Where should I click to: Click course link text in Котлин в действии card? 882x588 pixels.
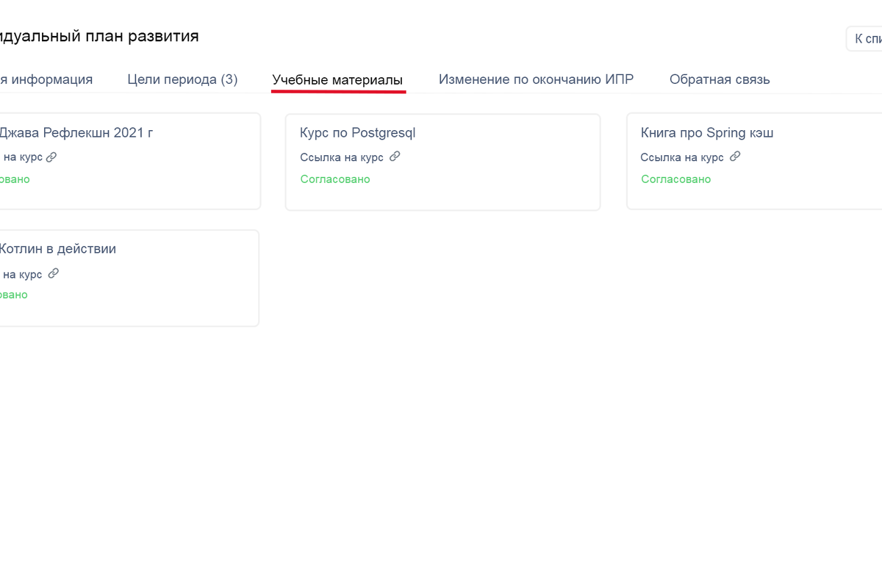22,274
